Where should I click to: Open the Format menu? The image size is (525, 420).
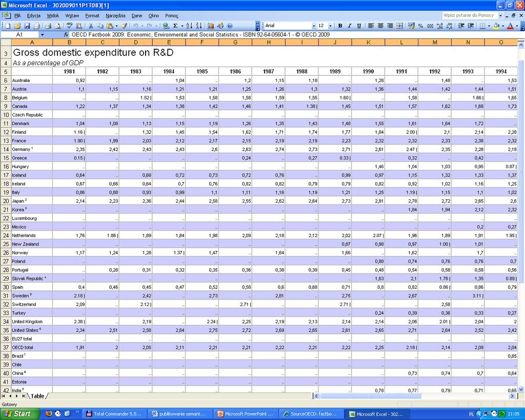tap(92, 15)
